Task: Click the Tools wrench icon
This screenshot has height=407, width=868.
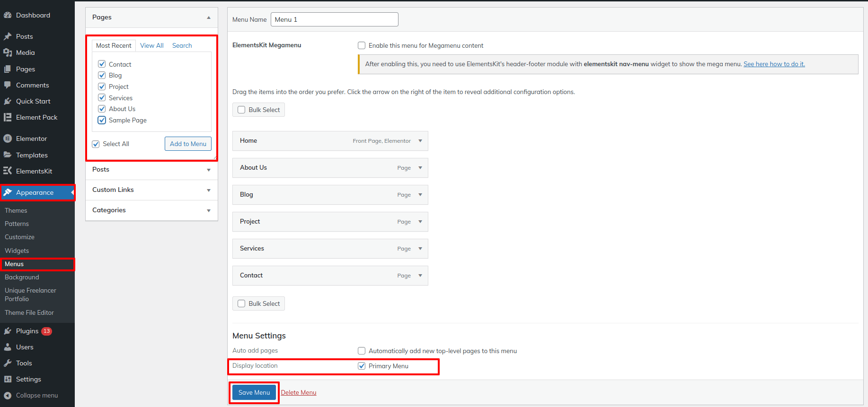Action: (x=8, y=363)
